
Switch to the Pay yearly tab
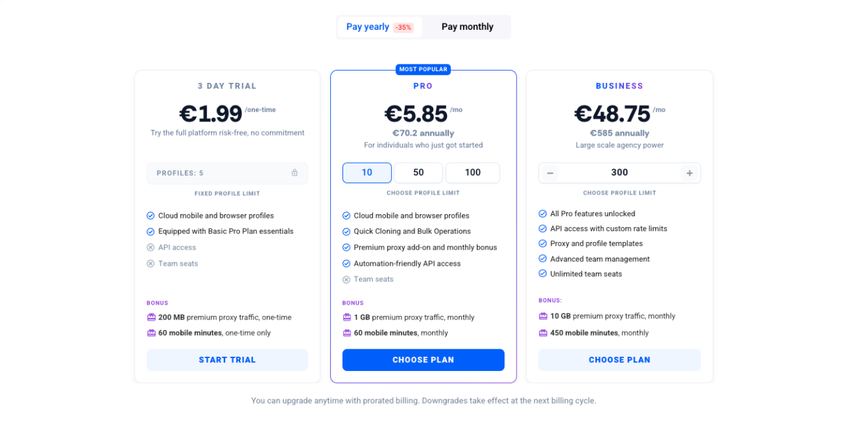click(368, 26)
